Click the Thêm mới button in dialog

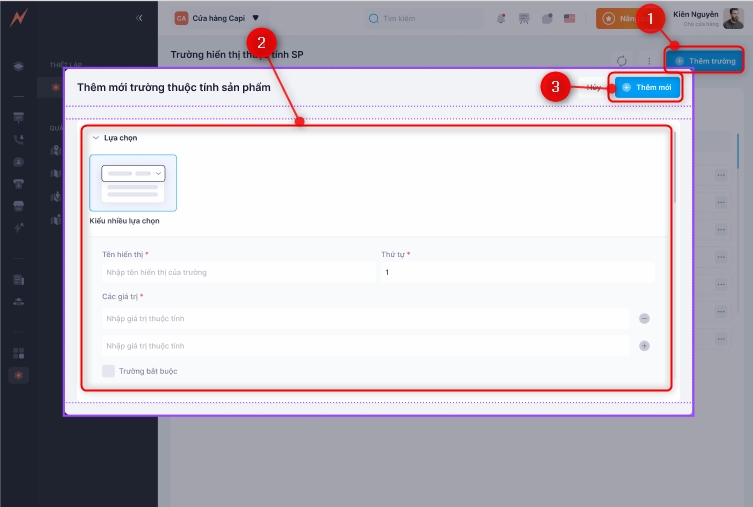point(647,88)
